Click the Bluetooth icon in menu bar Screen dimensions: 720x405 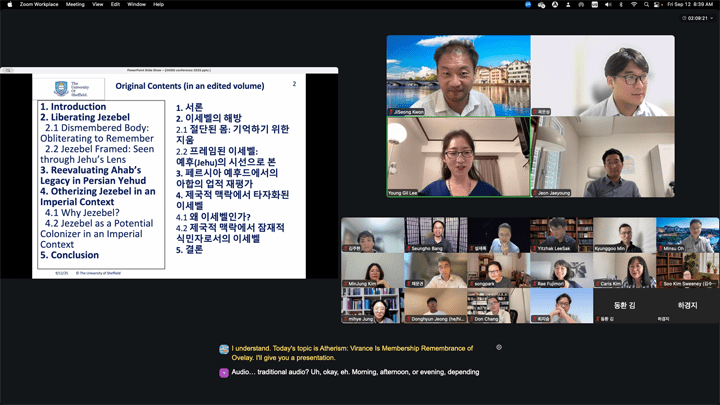point(619,4)
